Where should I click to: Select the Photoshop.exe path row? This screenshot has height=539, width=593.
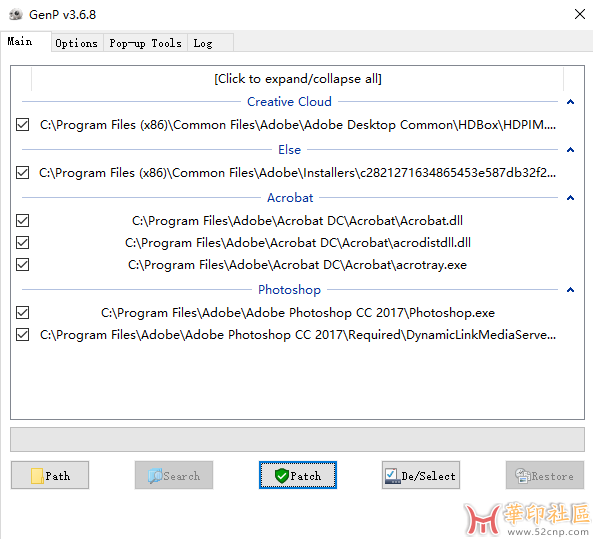click(298, 312)
